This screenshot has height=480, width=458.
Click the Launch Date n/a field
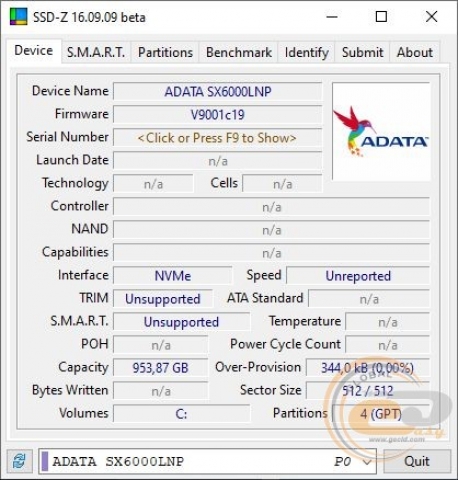[x=217, y=161]
